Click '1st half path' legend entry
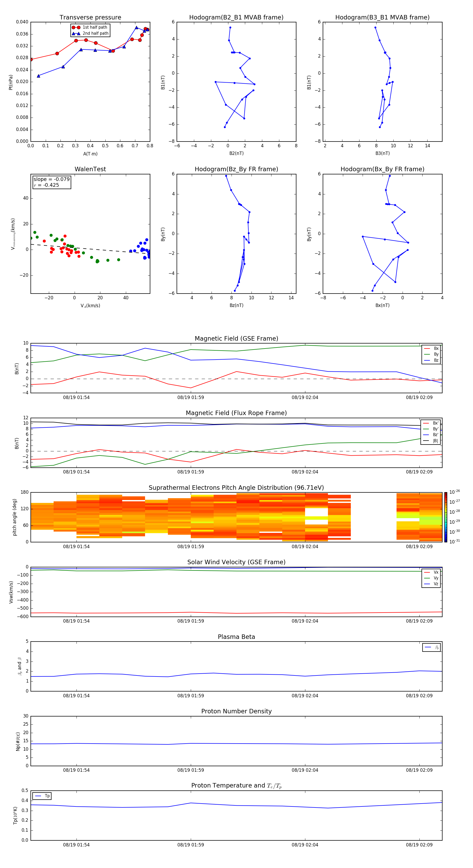This screenshot has height=868, width=473. tap(90, 27)
